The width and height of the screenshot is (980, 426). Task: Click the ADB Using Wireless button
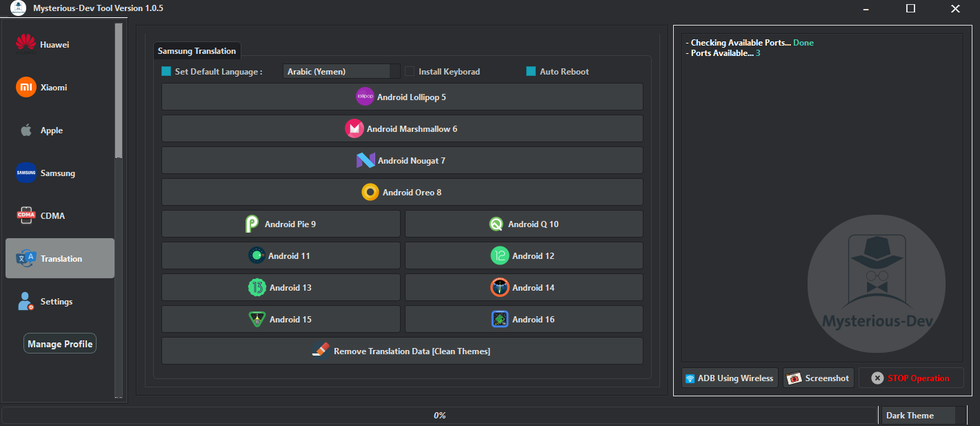click(729, 378)
